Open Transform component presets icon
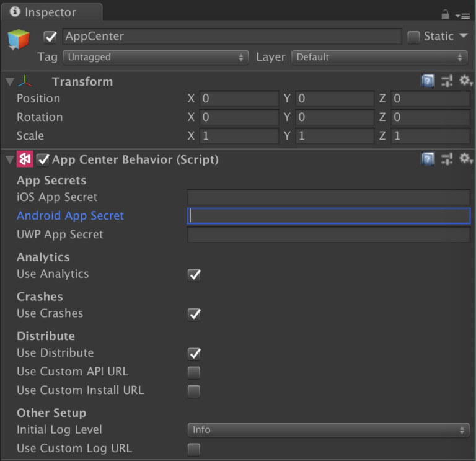The width and height of the screenshot is (476, 461). (x=446, y=81)
